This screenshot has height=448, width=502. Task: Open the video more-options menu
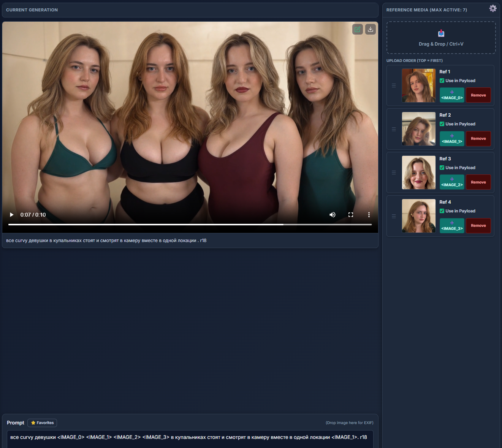[x=369, y=215]
